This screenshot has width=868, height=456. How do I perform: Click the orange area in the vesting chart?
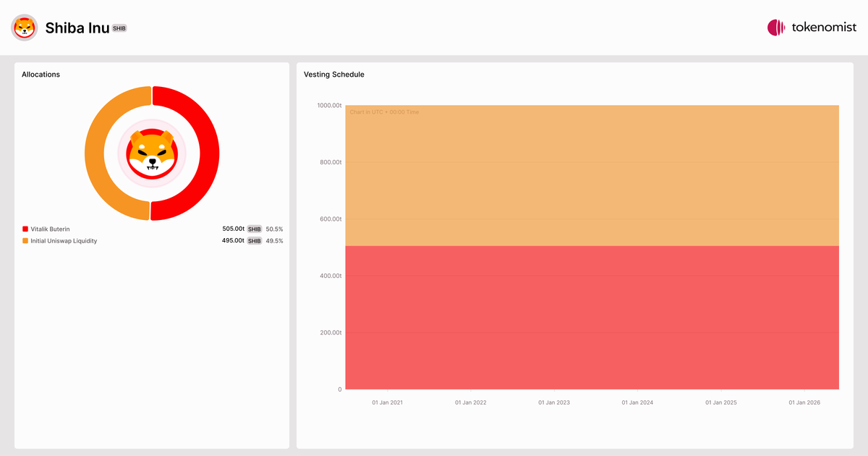click(592, 175)
